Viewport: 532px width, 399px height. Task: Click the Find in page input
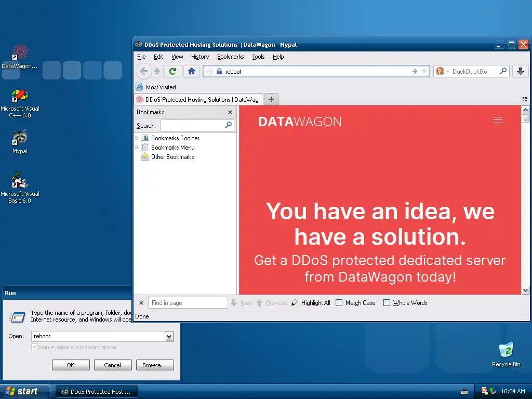[188, 303]
